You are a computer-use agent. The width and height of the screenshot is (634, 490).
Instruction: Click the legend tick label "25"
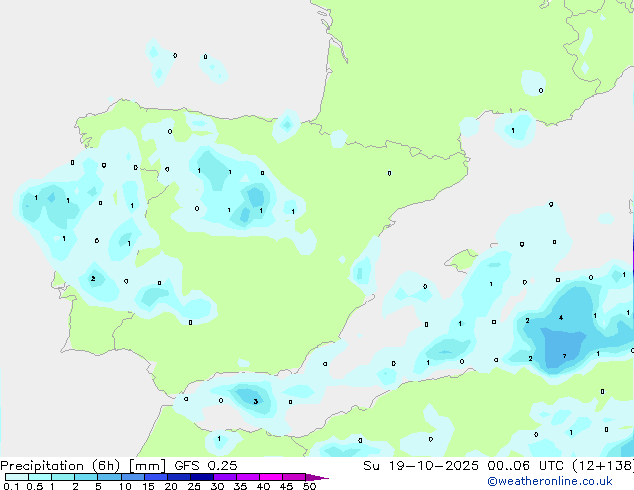point(194,486)
